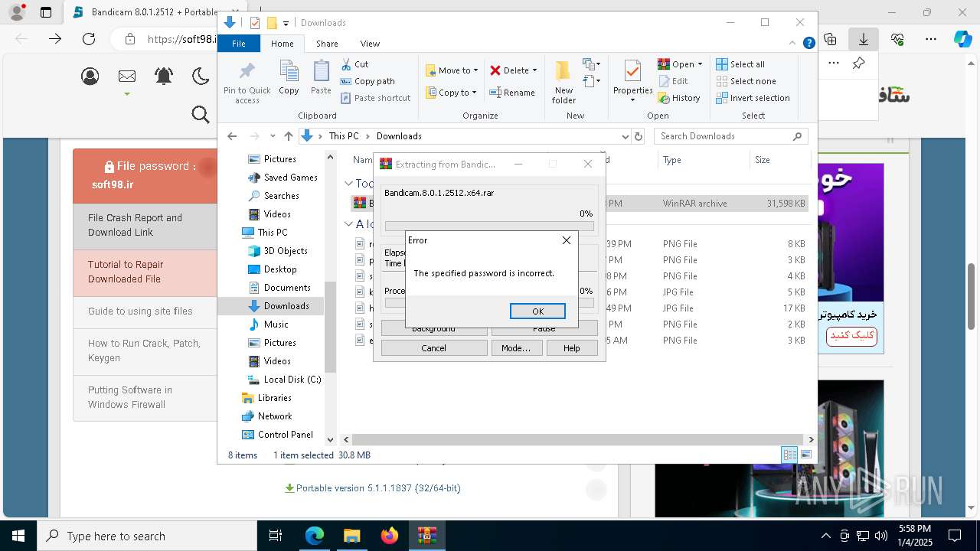Open Firefox from the taskbar
The height and width of the screenshot is (551, 980).
(390, 536)
